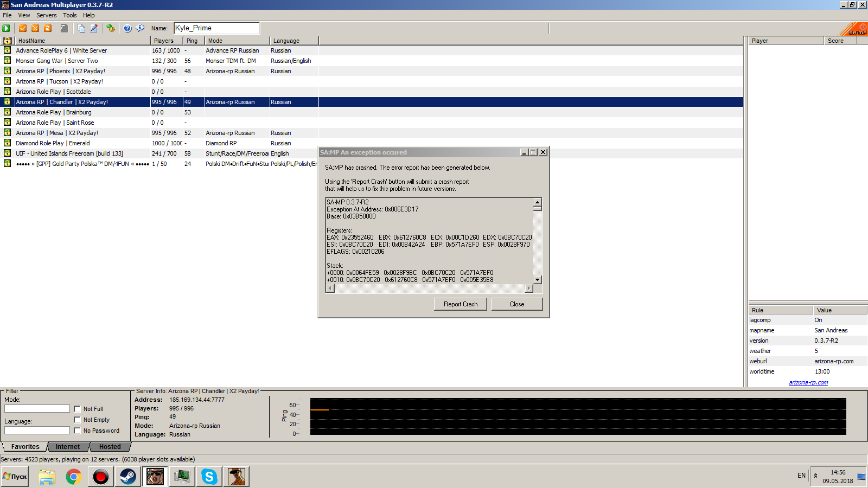
Task: Click the SA:MP logo in toolbar corner
Action: click(x=854, y=29)
